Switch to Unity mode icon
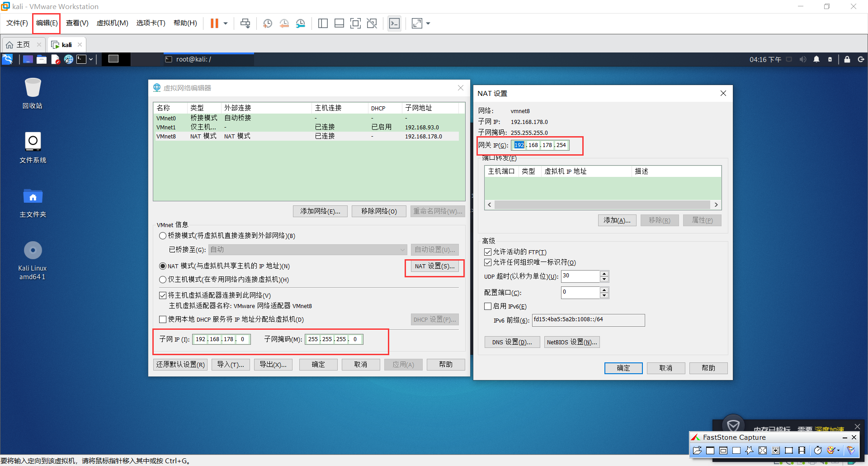 (x=372, y=23)
